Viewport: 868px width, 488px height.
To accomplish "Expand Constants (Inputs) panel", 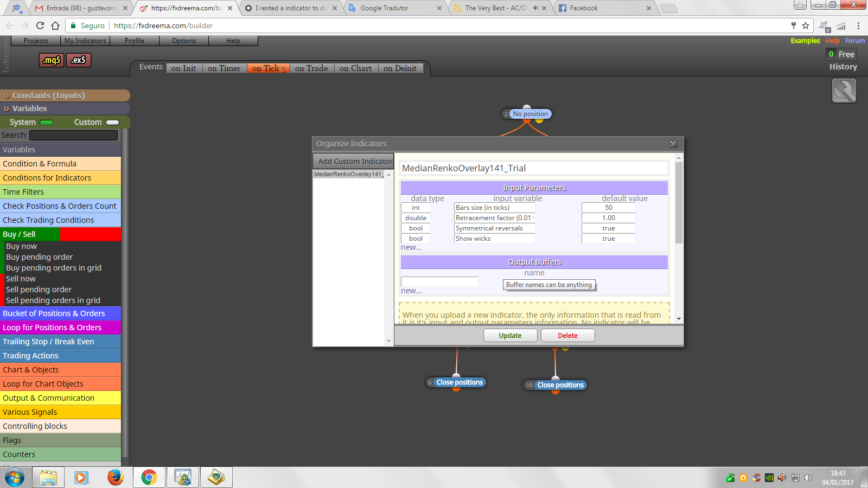I will 65,95.
